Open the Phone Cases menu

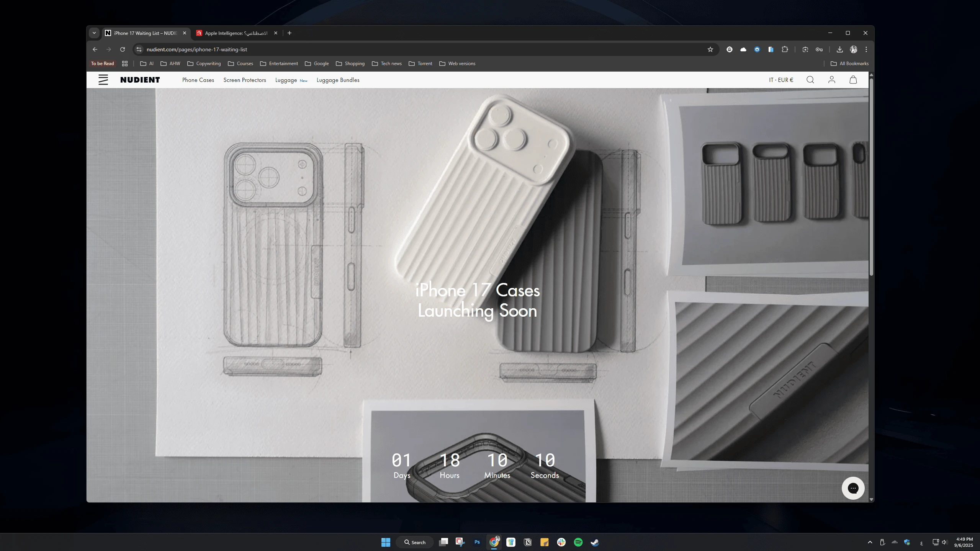[x=198, y=80]
